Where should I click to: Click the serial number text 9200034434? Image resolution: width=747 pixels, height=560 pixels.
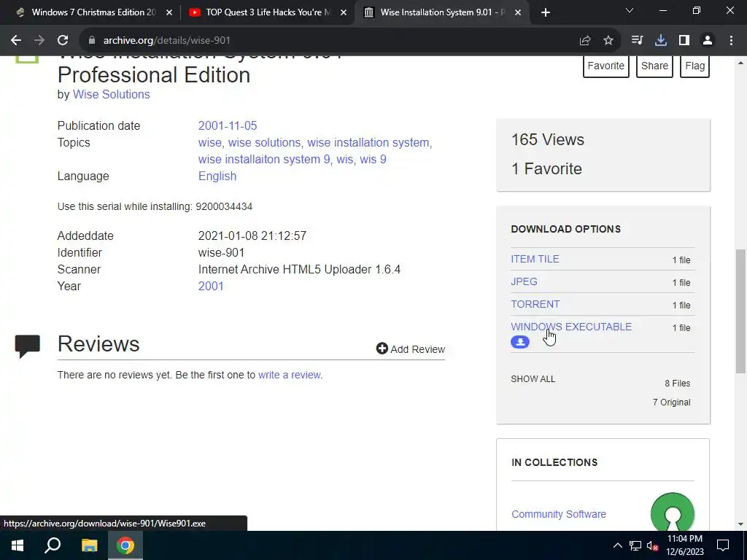tap(224, 206)
